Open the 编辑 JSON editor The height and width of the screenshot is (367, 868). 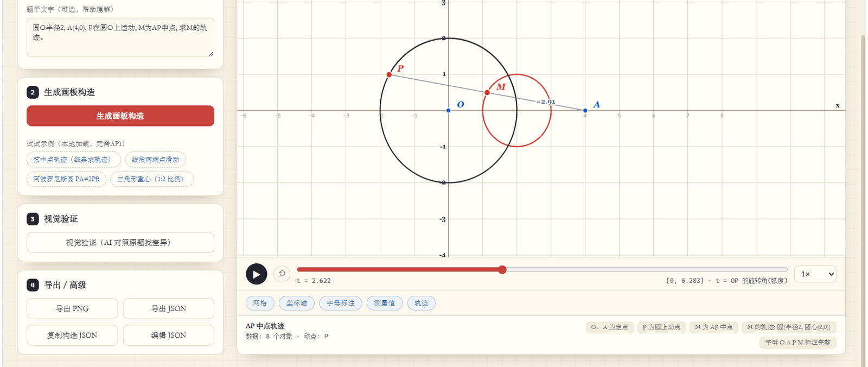point(169,335)
